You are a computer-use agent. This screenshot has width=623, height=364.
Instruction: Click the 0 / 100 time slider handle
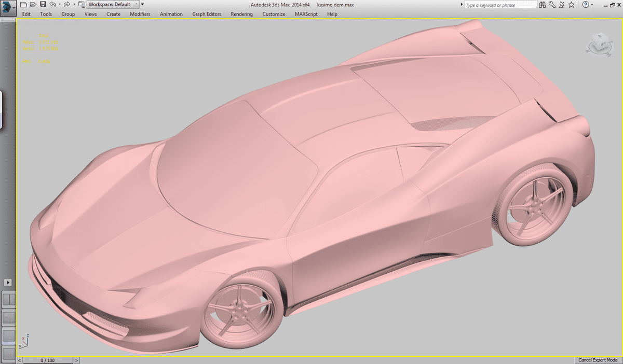point(47,360)
